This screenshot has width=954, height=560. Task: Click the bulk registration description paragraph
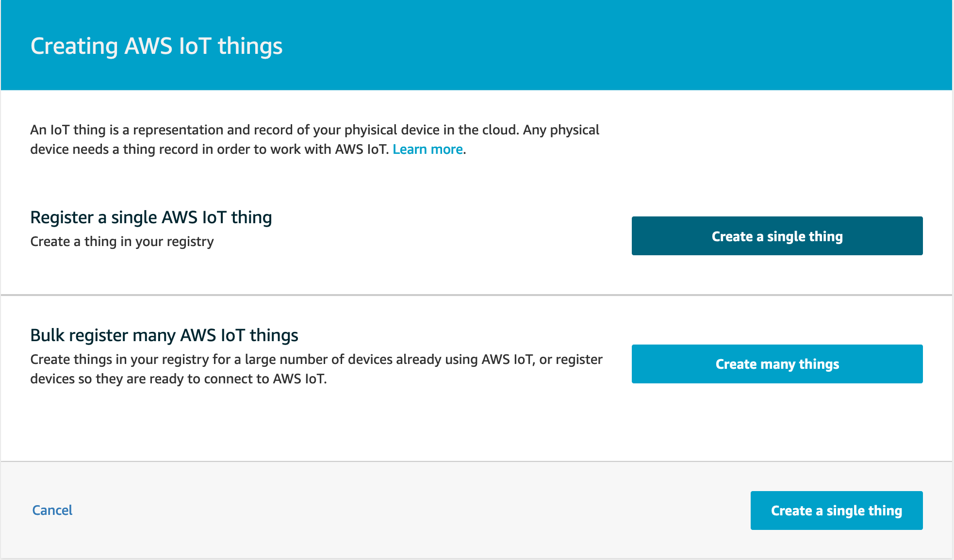coord(316,369)
